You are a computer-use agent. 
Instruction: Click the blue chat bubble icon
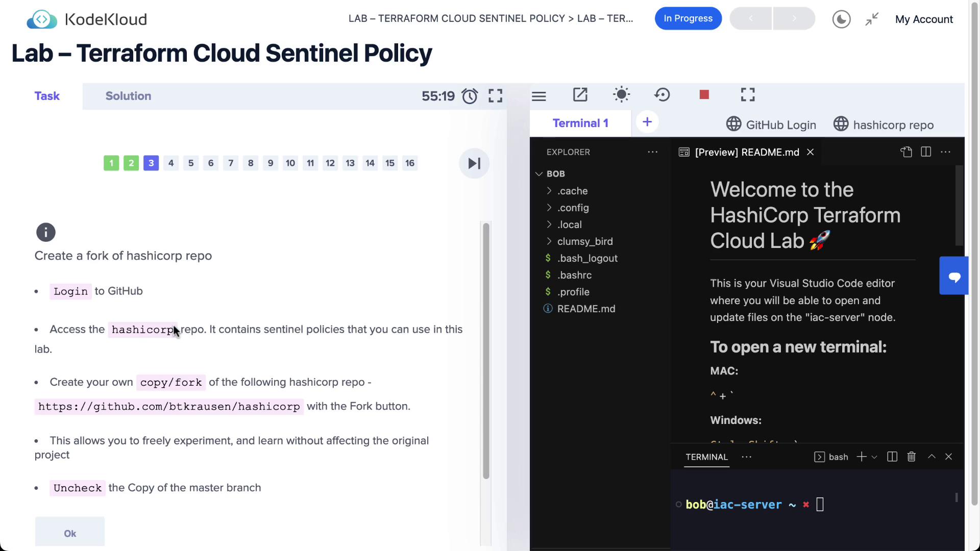point(954,276)
